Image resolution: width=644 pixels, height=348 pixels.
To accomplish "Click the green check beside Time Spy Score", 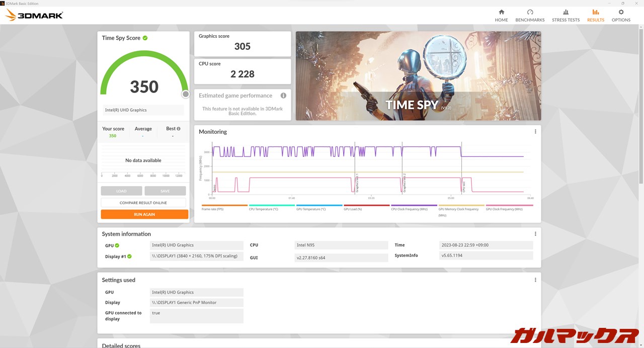I will click(145, 38).
